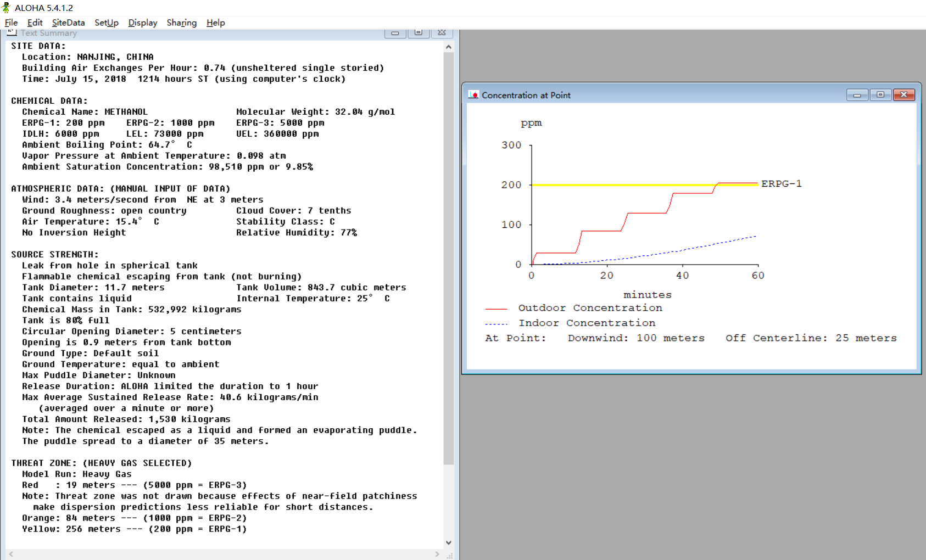The width and height of the screenshot is (926, 560).
Task: Click horizontal scrollbar right arrow in Text Summary
Action: pos(437,555)
